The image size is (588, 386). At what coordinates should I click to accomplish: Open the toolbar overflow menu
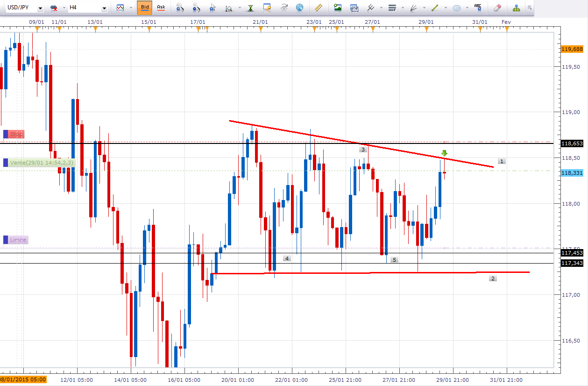529,8
